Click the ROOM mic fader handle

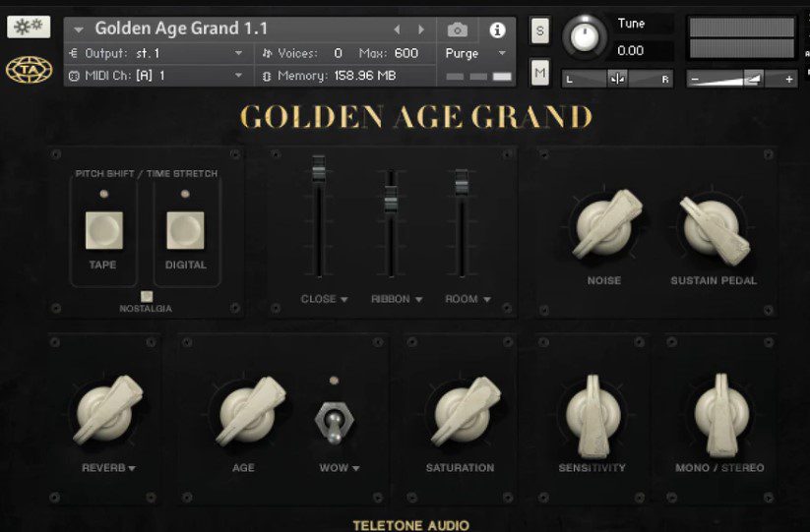(x=462, y=182)
